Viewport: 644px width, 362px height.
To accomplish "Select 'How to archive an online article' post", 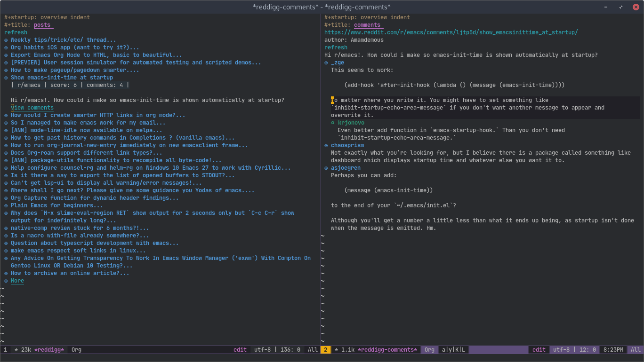I will click(70, 273).
